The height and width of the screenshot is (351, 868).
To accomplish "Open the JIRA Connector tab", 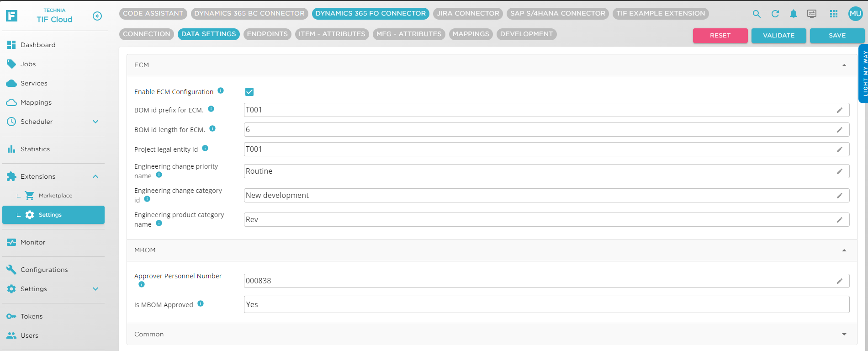I will tap(468, 13).
